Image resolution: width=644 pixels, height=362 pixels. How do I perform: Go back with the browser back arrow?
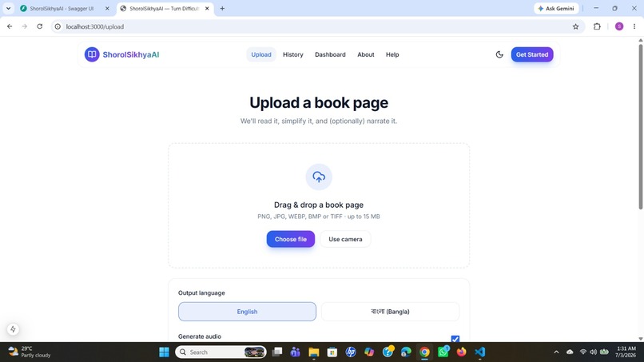(10, 26)
